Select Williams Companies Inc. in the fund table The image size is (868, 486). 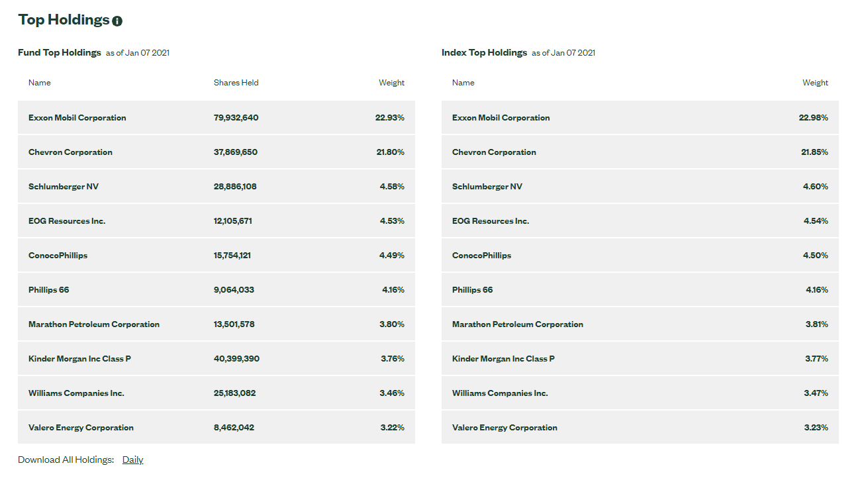76,393
